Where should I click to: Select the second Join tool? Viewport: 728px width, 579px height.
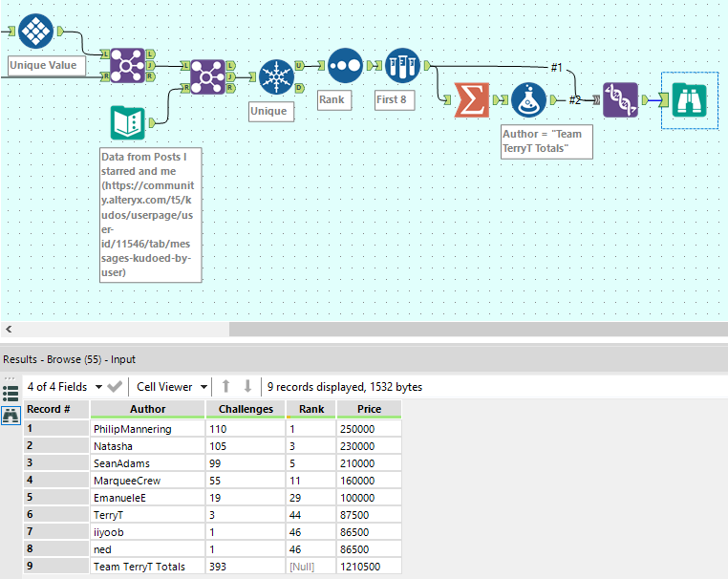tap(207, 76)
